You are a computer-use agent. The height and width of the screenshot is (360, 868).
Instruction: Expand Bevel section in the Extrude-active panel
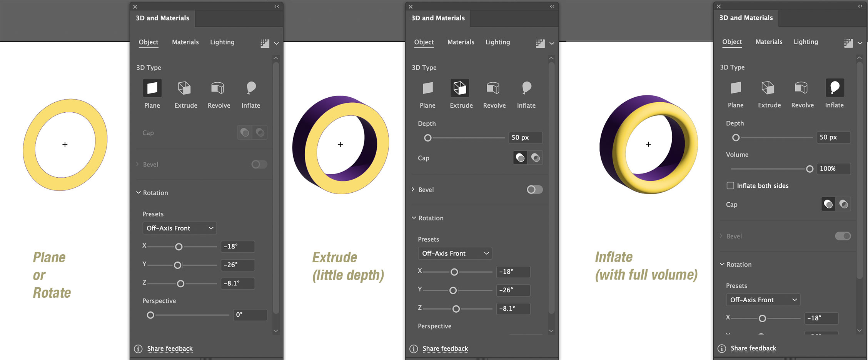(413, 190)
